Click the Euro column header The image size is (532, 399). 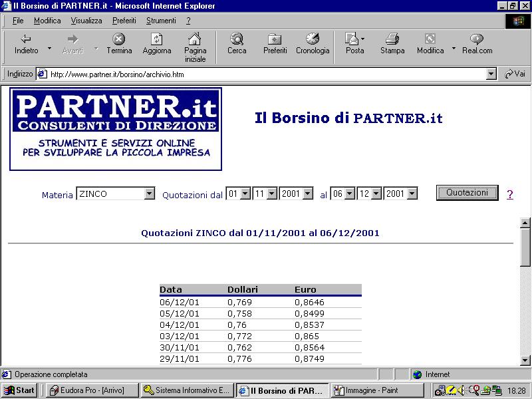pos(305,289)
